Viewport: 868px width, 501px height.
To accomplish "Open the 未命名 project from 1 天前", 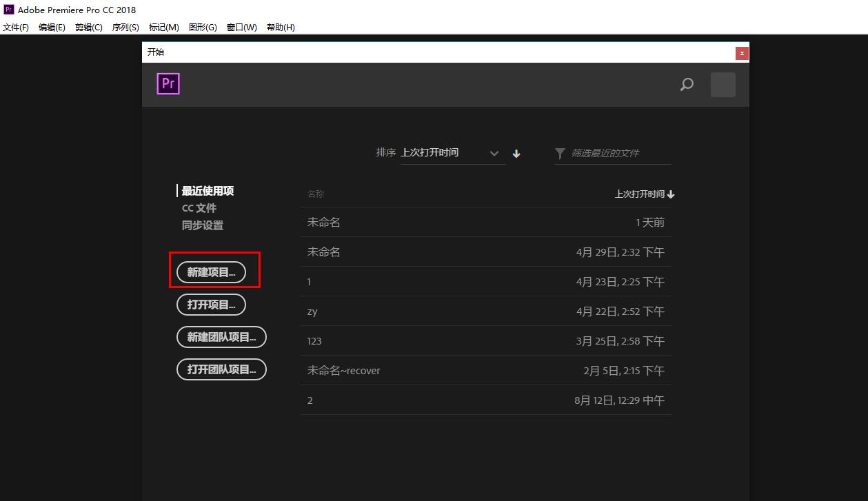I will tap(486, 223).
